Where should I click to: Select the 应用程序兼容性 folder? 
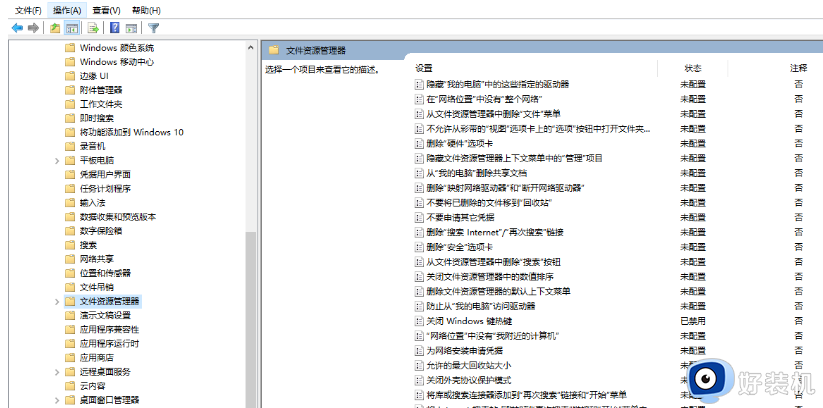click(102, 330)
